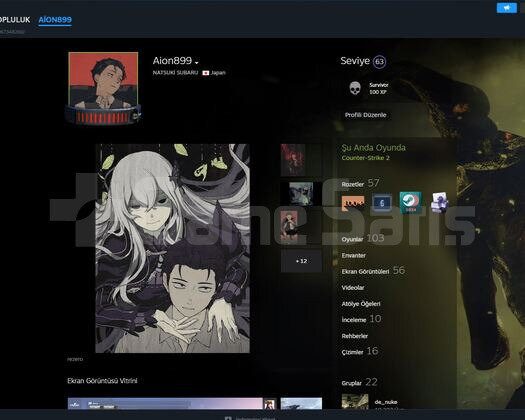This screenshot has width=525, height=420.
Task: Open the de_nuke group name link
Action: click(386, 402)
